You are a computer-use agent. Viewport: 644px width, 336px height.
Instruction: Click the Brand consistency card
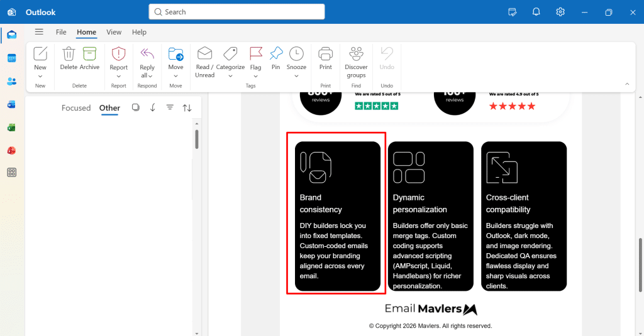click(x=338, y=216)
